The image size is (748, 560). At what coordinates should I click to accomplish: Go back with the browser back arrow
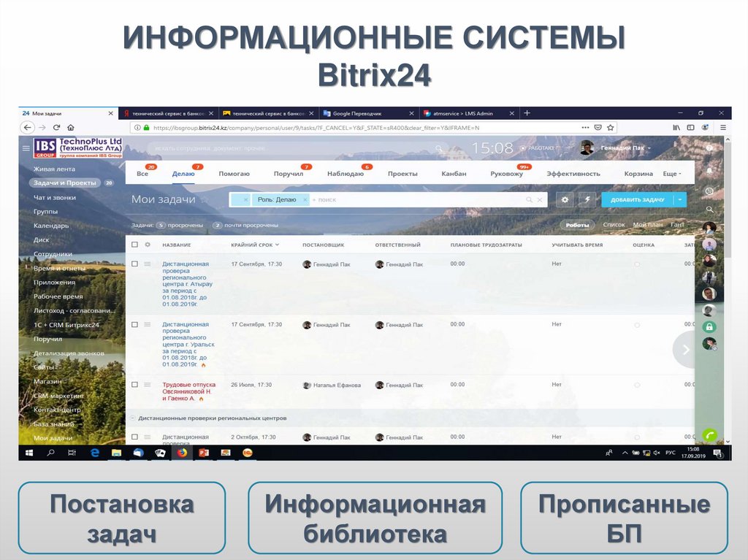pos(28,127)
